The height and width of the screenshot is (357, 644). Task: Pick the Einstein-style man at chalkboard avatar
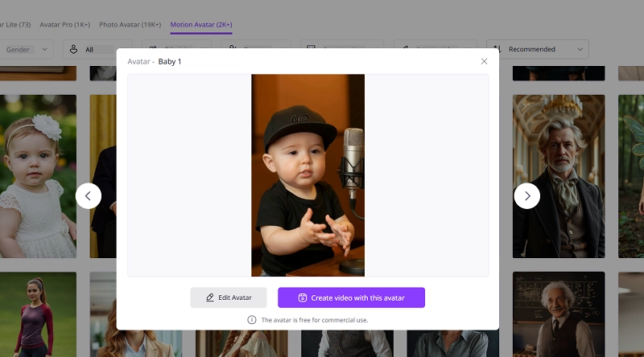coord(559,314)
